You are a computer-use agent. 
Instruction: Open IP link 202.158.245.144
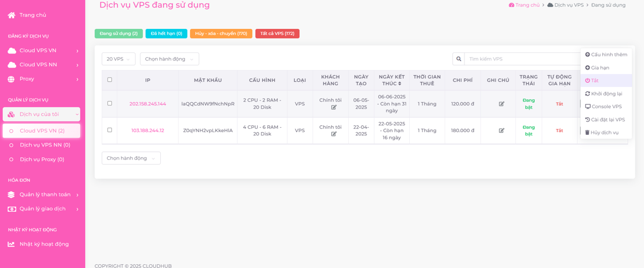point(148,104)
